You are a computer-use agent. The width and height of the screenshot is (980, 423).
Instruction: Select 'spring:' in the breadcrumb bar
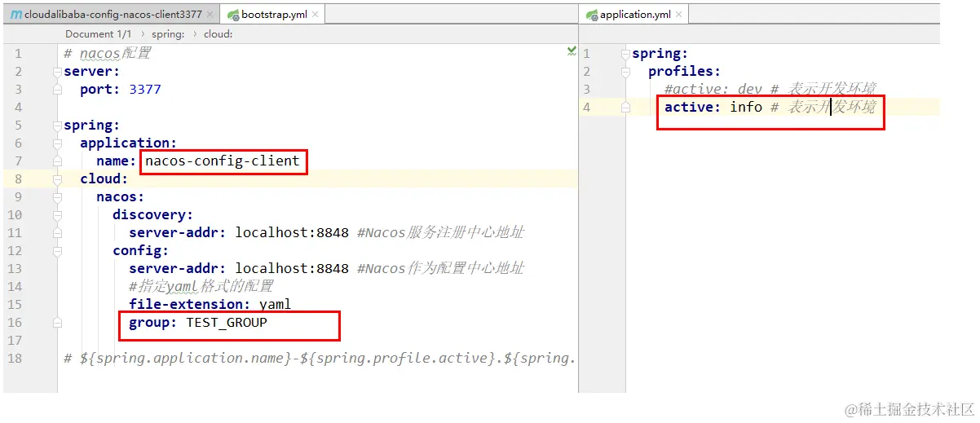[168, 34]
